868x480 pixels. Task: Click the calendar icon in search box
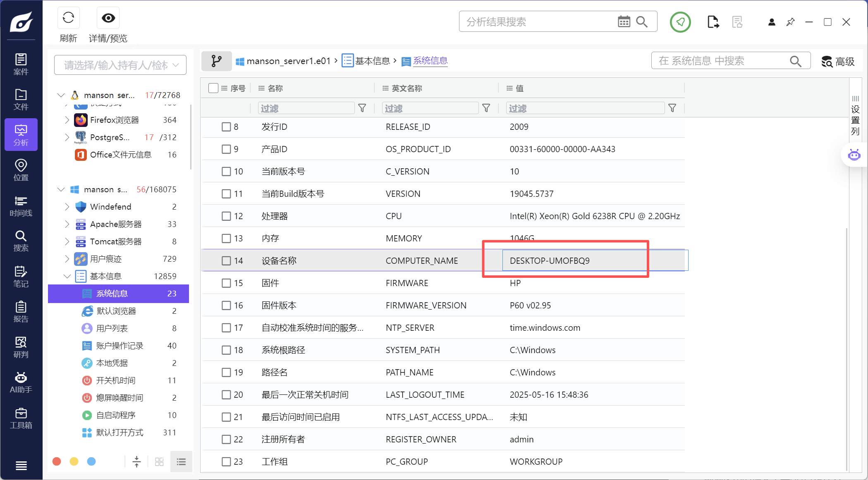click(624, 21)
